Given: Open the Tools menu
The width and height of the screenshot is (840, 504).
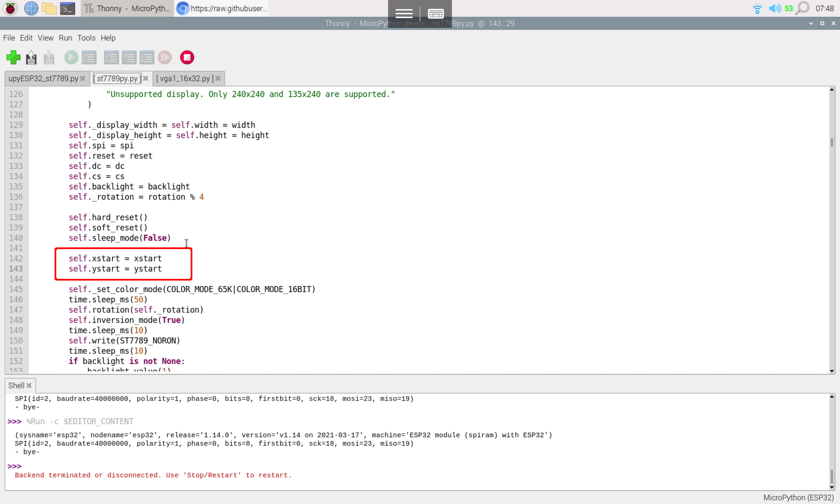Looking at the screenshot, I should coord(86,38).
